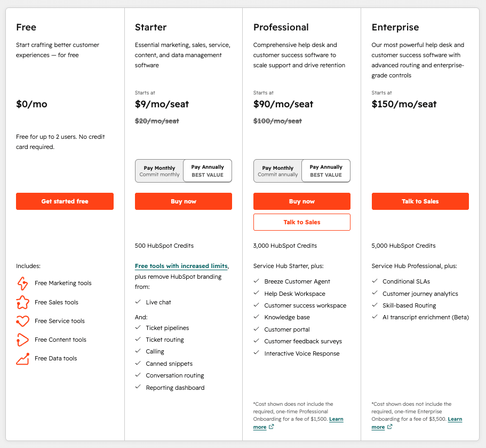Click Talk to Sales under Professional
The height and width of the screenshot is (448, 486).
click(x=301, y=222)
